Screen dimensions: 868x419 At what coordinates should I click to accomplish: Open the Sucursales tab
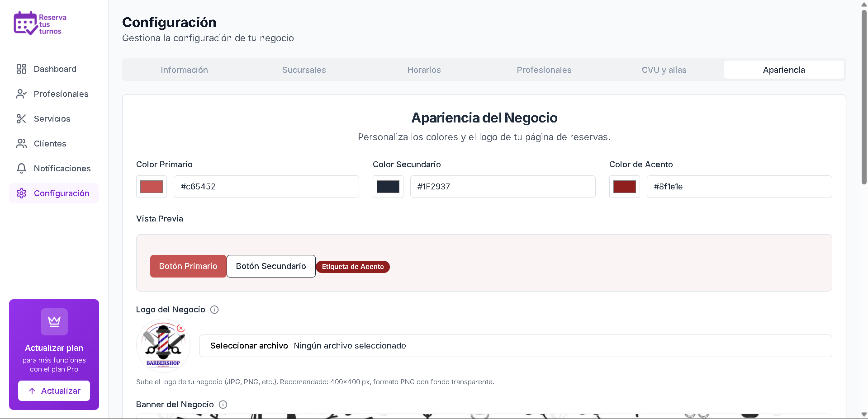point(304,70)
